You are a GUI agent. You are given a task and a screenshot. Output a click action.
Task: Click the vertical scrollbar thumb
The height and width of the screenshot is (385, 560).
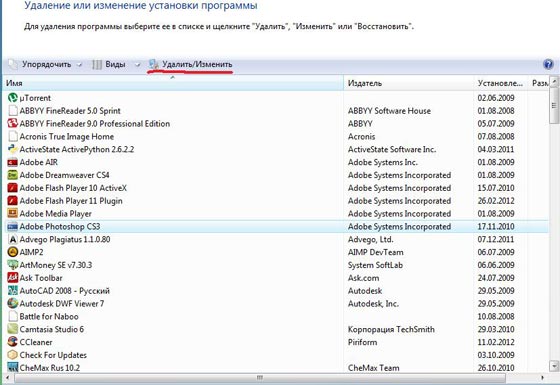pos(554,105)
